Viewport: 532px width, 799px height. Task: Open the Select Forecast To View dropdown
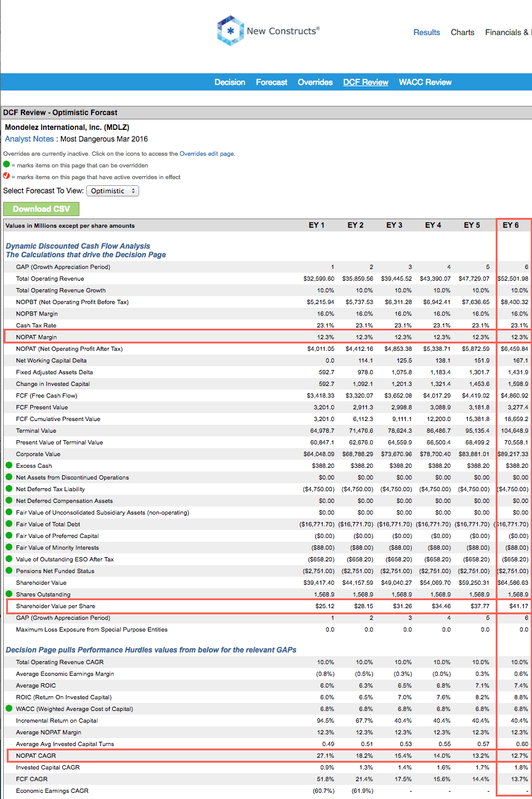pyautogui.click(x=113, y=191)
